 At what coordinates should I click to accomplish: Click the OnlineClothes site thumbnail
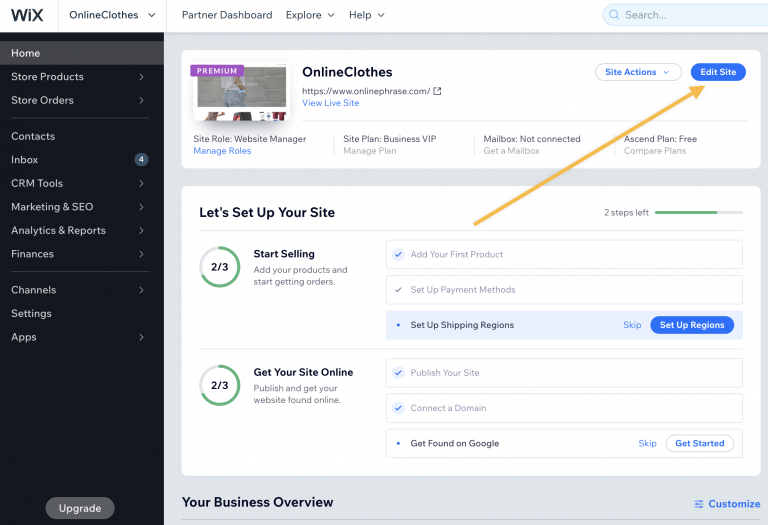(x=241, y=93)
